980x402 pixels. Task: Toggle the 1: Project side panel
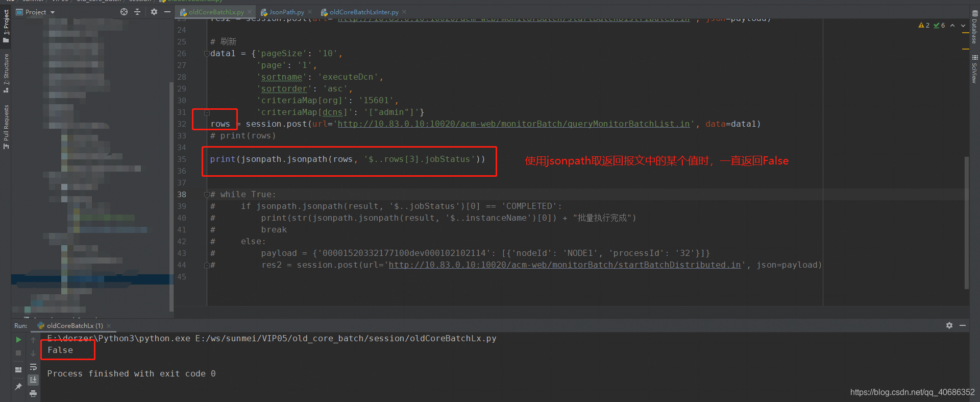click(6, 26)
